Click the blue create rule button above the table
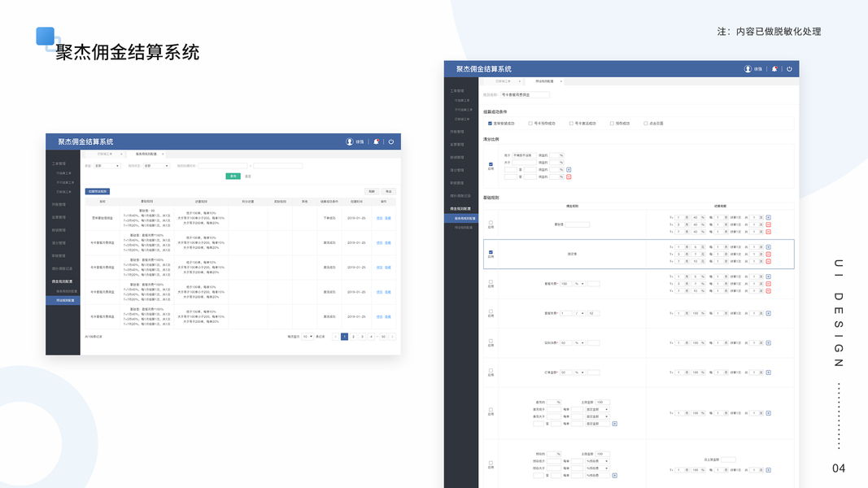This screenshot has height=488, width=868. click(x=98, y=191)
